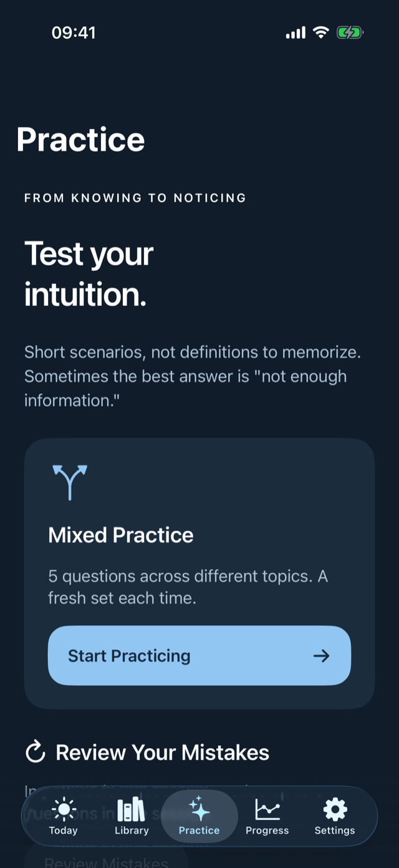
Task: Tap the "5 questions across different topics" description
Action: click(x=188, y=587)
